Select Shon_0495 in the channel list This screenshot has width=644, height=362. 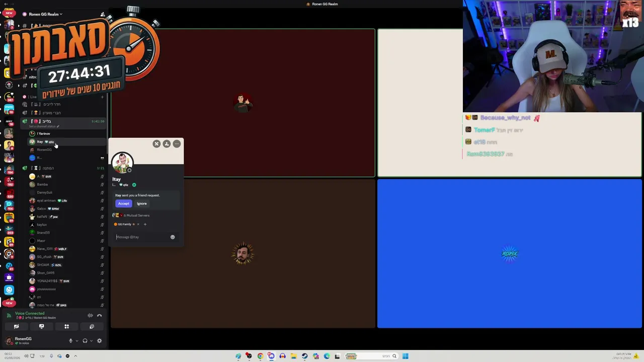tap(65, 273)
